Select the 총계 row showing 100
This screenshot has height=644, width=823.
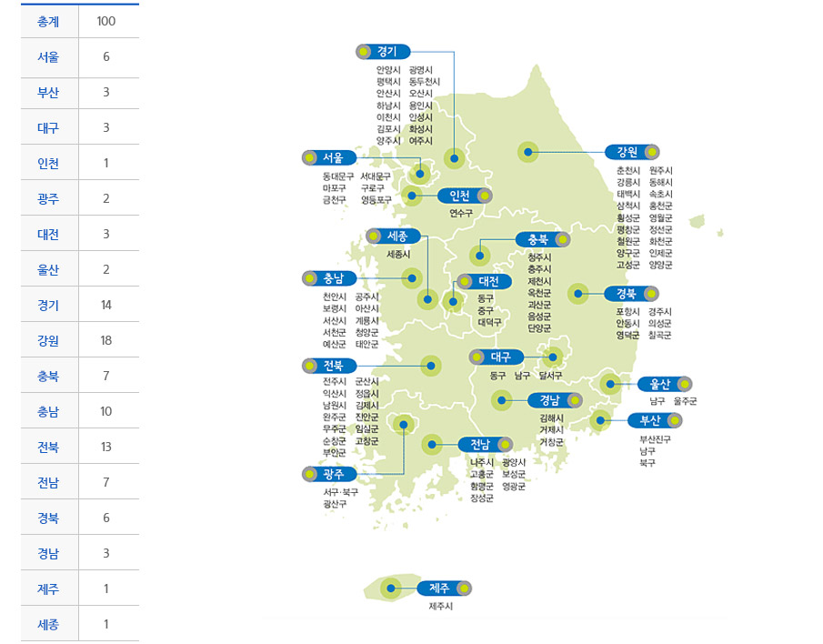[x=50, y=22]
